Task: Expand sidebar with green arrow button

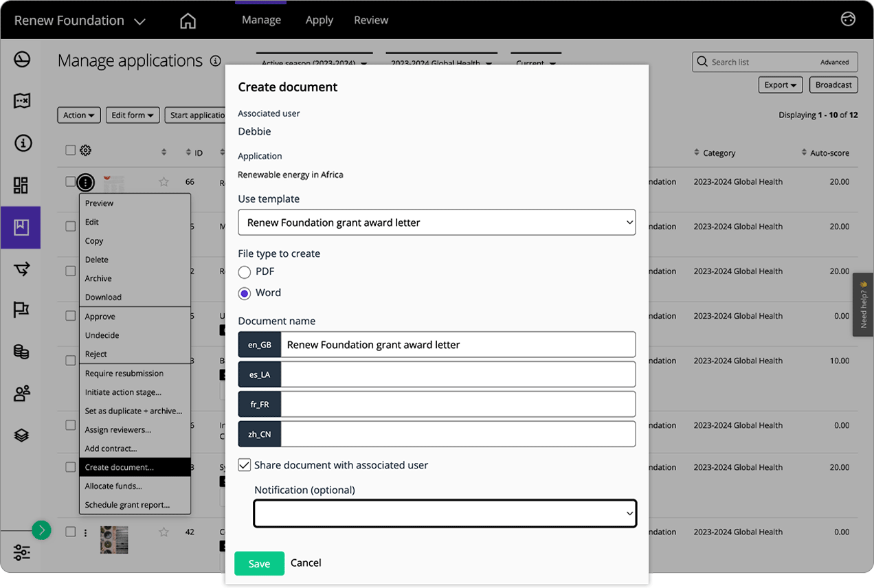Action: tap(41, 530)
